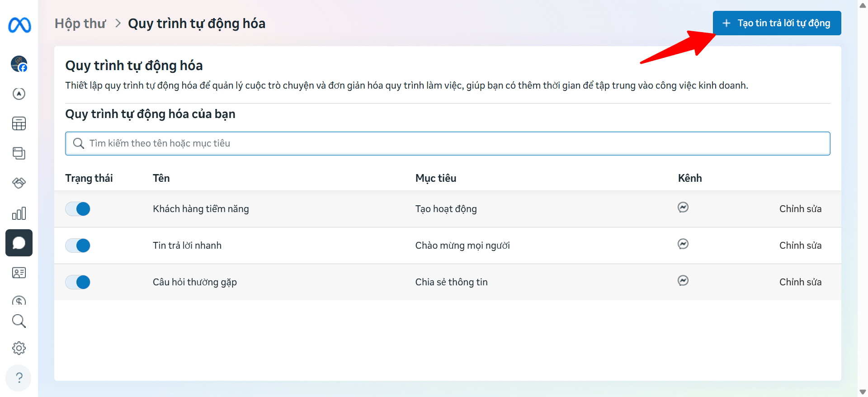Go back to Hộp thư breadcrumb
Image resolution: width=868 pixels, height=397 pixels.
[80, 24]
